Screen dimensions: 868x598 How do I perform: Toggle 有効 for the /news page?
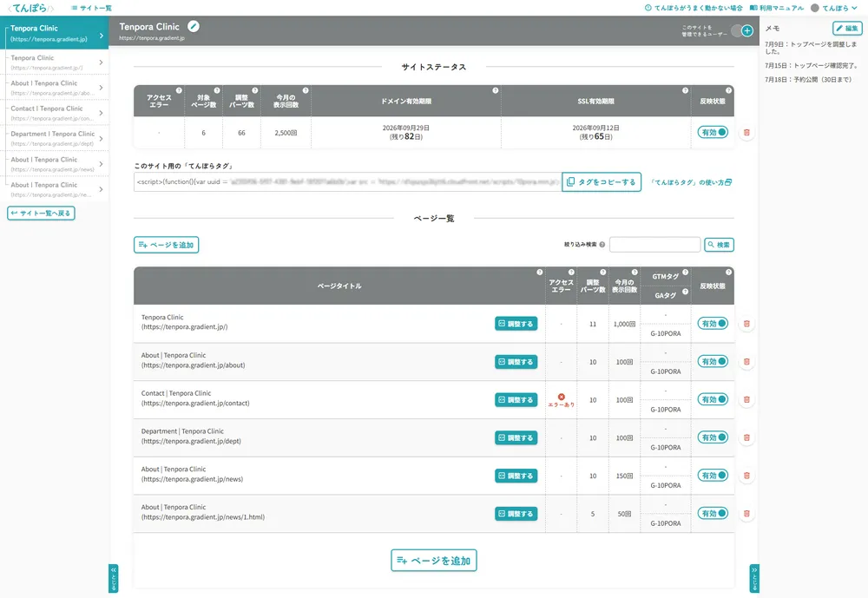tap(713, 475)
